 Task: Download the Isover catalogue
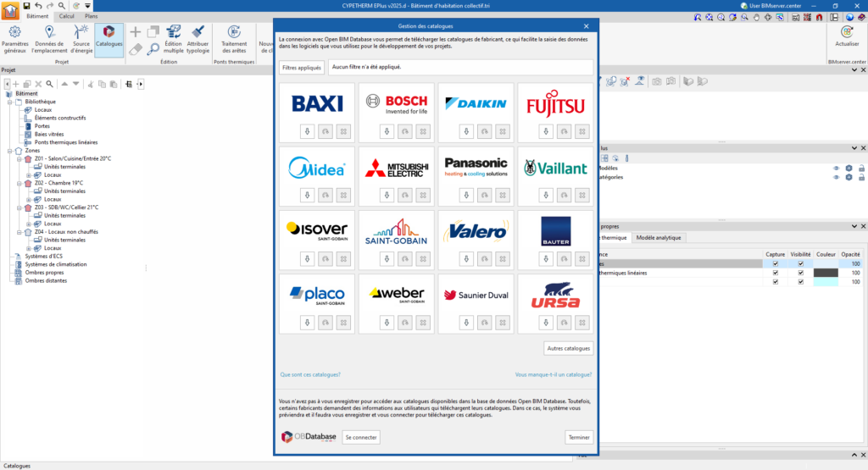point(307,259)
